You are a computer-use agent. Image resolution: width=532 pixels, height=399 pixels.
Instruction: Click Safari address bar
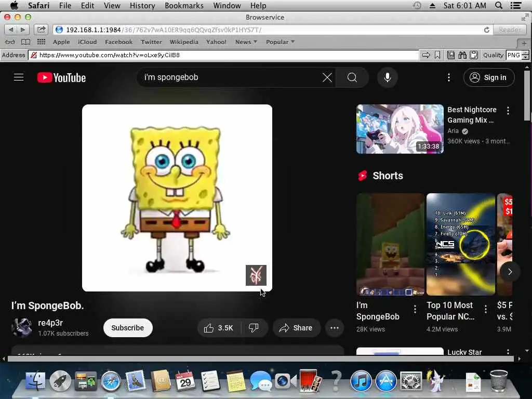point(272,30)
